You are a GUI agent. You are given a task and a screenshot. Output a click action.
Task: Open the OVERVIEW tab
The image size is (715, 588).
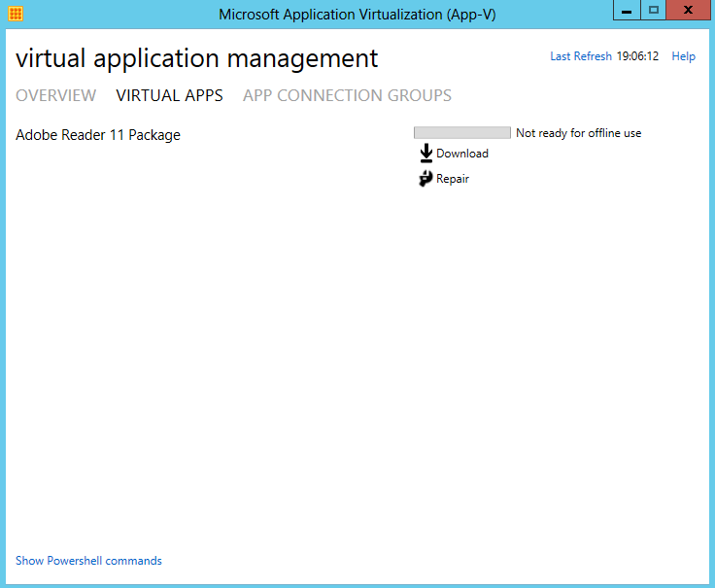tap(55, 95)
